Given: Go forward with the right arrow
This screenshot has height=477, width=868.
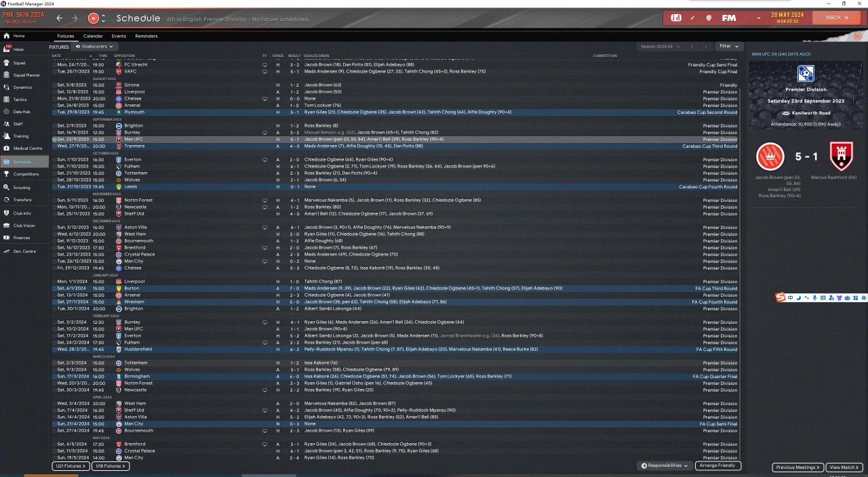Looking at the screenshot, I should (x=75, y=18).
